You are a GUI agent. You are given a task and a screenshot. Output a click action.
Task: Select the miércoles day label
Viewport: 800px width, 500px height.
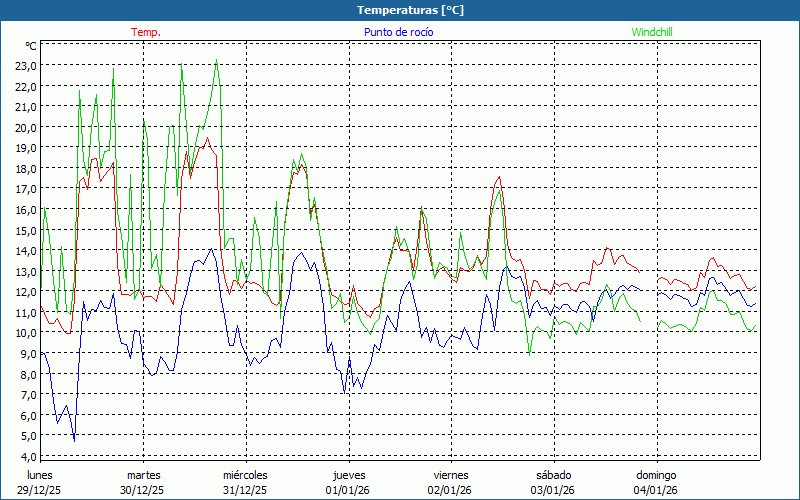[245, 475]
